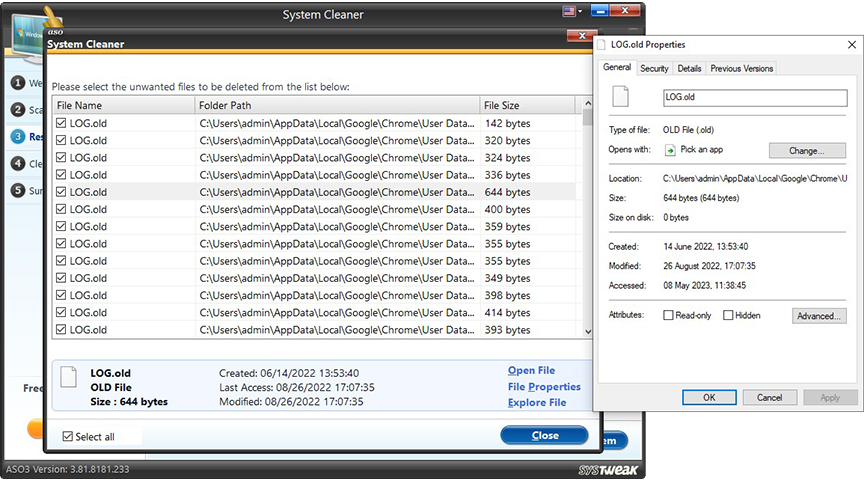Click the Systweak logo in footer
864x480 pixels.
click(x=608, y=470)
